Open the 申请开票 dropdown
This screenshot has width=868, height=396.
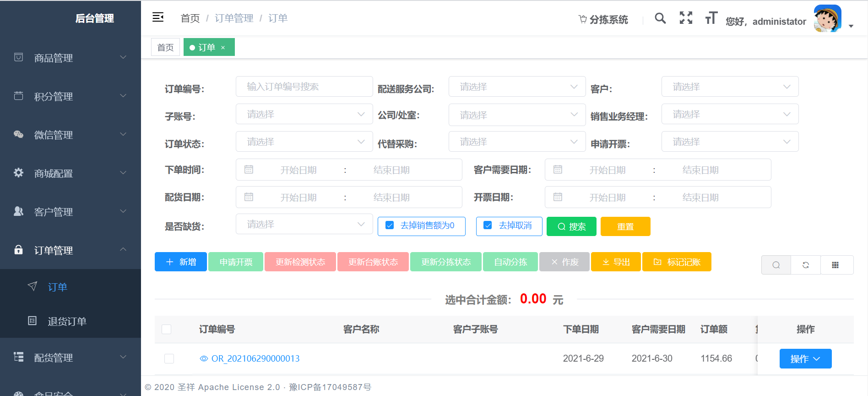[x=730, y=142]
